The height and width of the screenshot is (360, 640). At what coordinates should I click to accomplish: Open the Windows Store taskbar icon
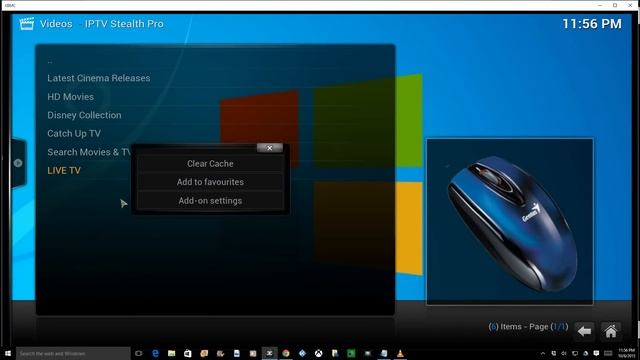click(x=188, y=353)
